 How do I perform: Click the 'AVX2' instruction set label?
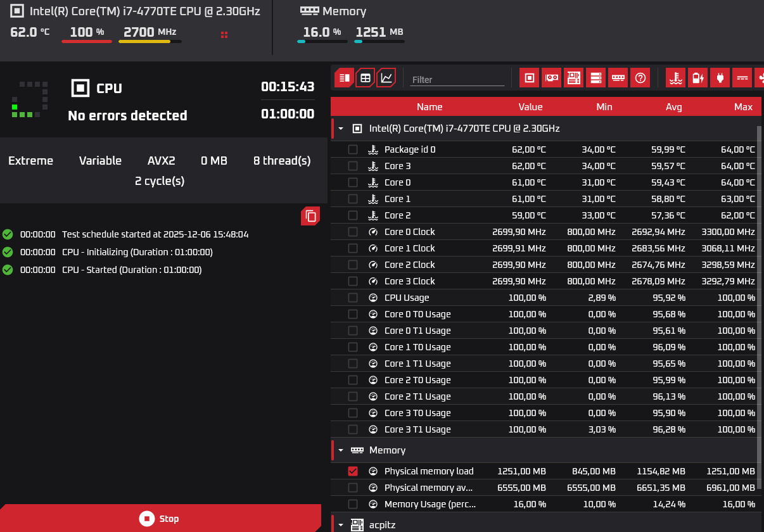point(161,161)
